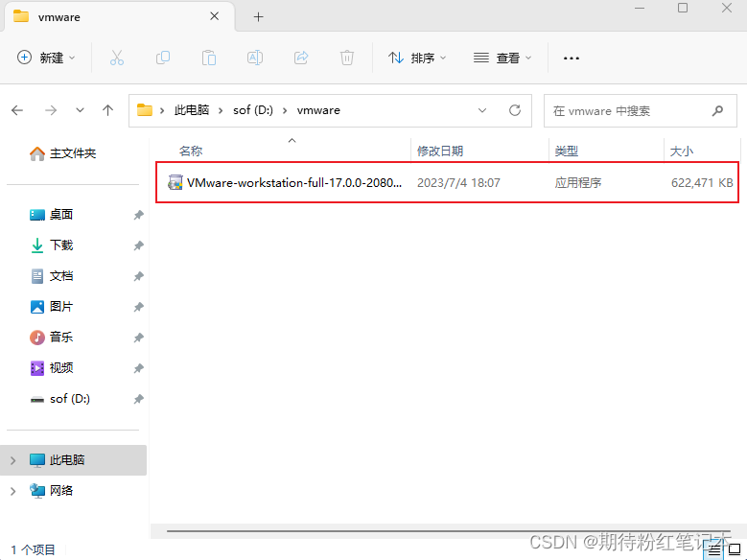Click the Share icon in toolbar

pyautogui.click(x=301, y=58)
